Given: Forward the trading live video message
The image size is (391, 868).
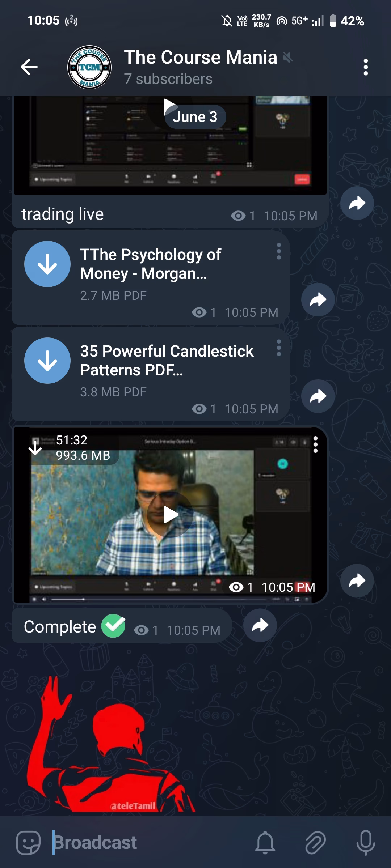Looking at the screenshot, I should click(x=357, y=203).
